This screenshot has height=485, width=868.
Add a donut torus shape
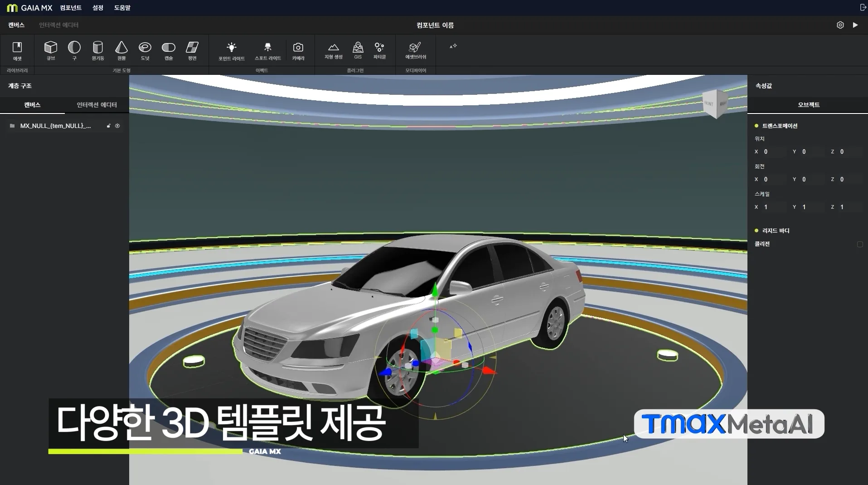(x=145, y=50)
